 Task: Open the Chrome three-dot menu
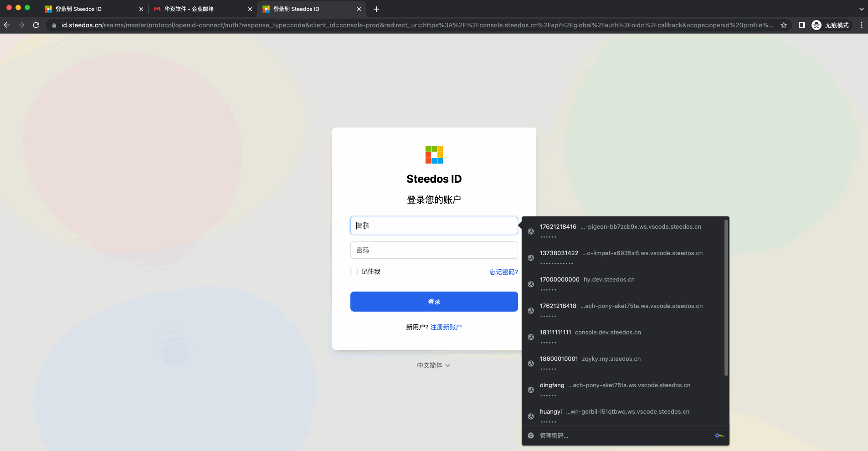click(x=861, y=25)
